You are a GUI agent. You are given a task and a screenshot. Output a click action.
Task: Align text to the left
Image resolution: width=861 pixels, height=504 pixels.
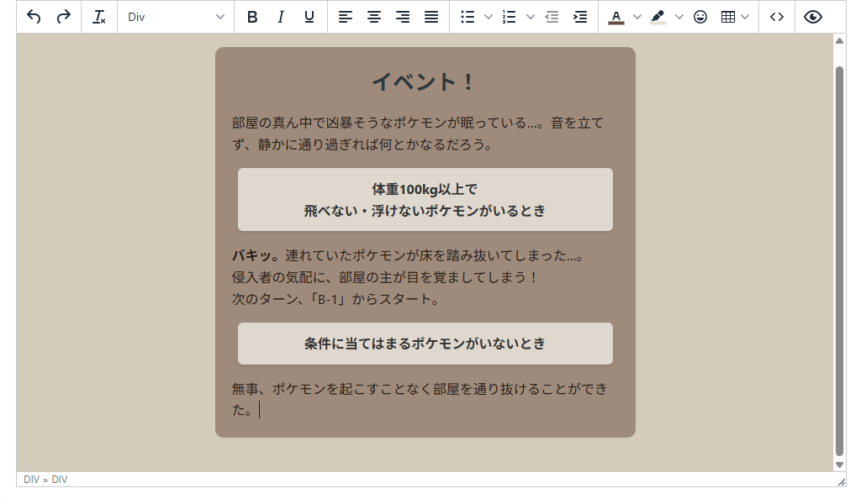pos(346,17)
